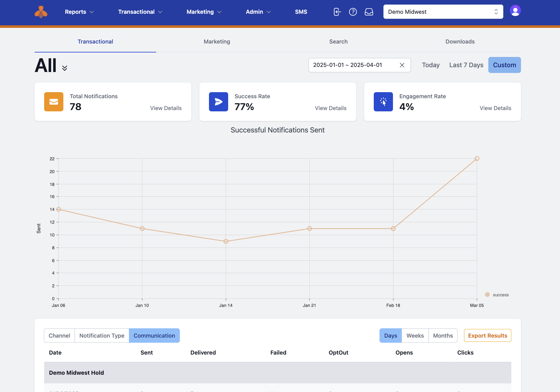Click the orange envelope Total Notifications icon
The height and width of the screenshot is (392, 560).
pos(53,102)
